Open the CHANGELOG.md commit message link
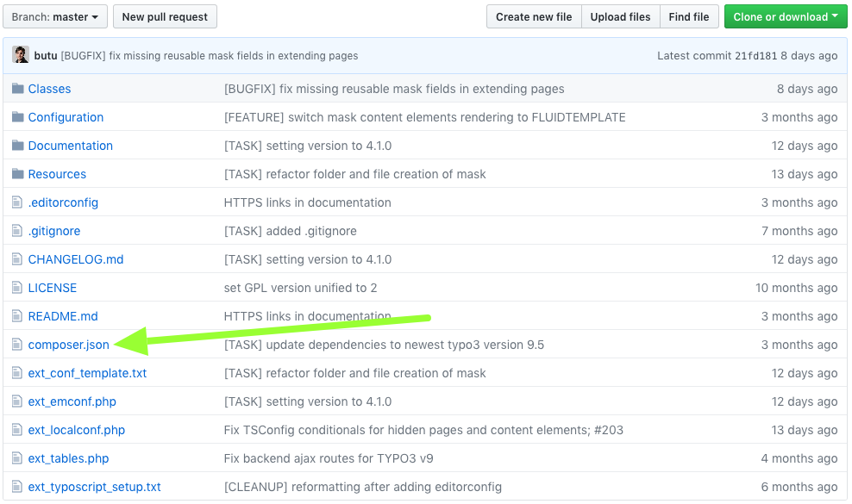The image size is (852, 504). point(308,259)
